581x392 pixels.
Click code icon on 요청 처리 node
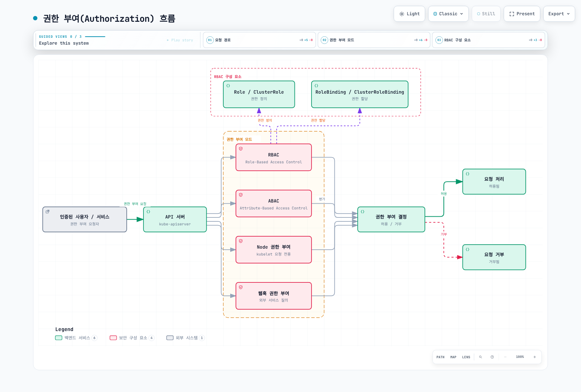point(467,174)
